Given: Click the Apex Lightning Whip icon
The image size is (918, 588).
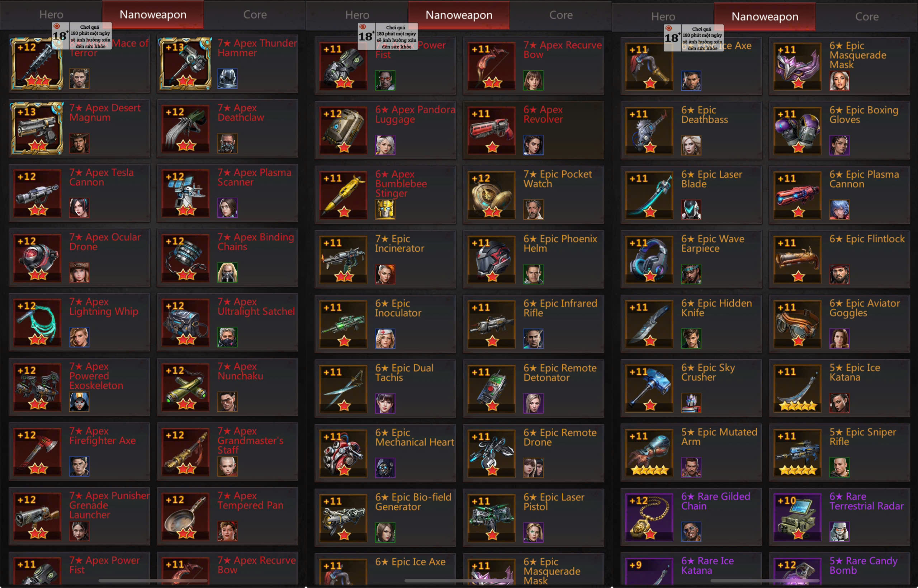Looking at the screenshot, I should tap(37, 322).
